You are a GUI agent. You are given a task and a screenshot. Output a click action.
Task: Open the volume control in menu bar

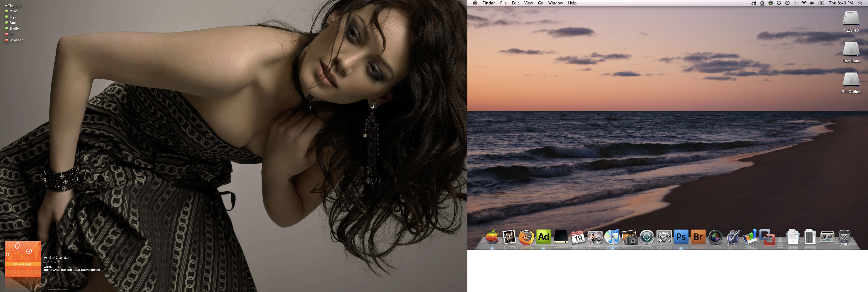(812, 3)
